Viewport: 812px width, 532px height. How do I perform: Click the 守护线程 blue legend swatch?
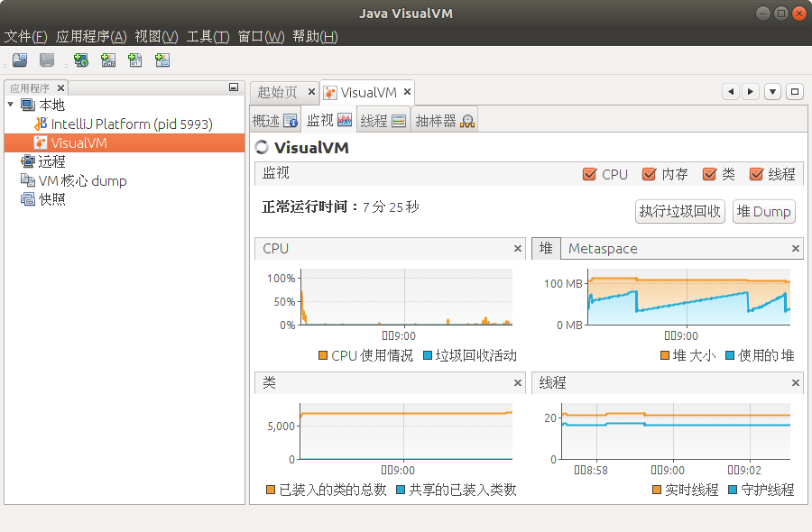tap(733, 490)
